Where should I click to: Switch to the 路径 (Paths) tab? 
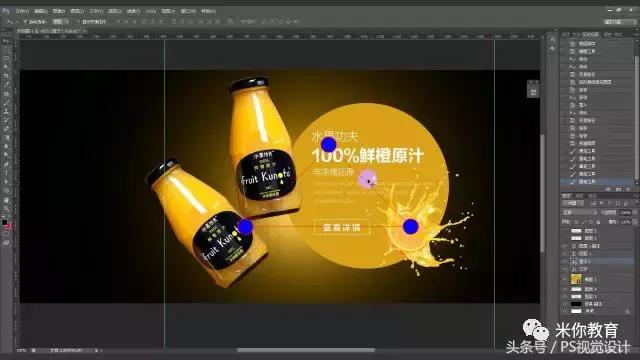pos(591,196)
